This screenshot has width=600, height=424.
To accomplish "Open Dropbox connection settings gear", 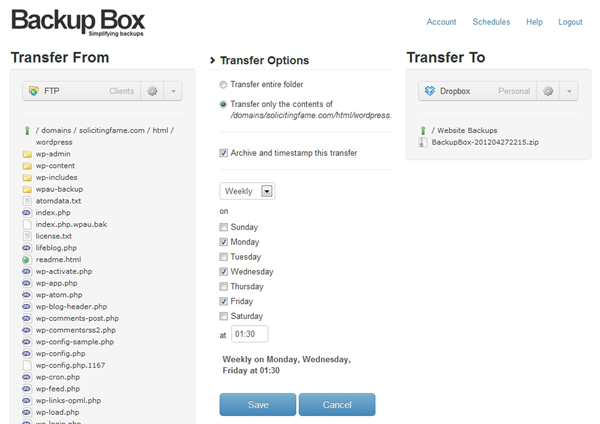I will click(548, 91).
